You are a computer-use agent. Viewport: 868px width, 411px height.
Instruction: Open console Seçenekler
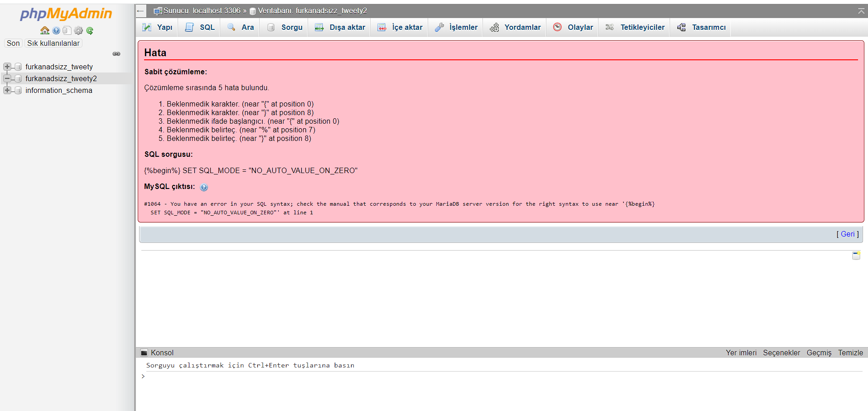[x=781, y=353]
